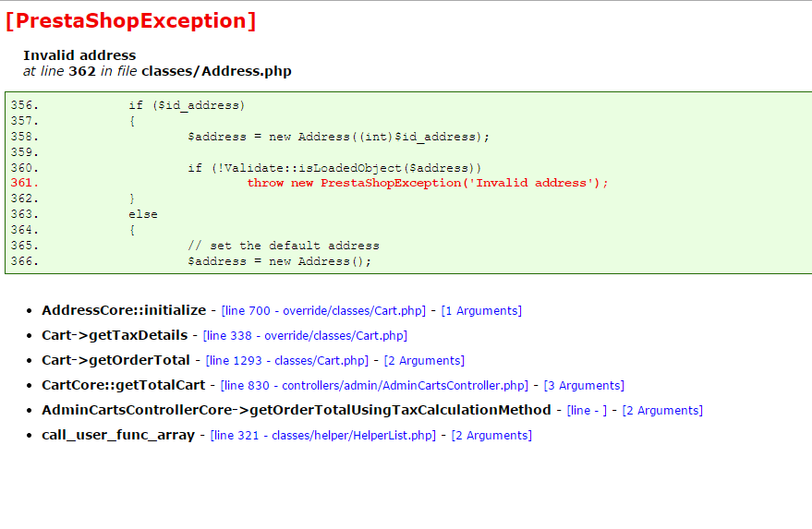
Task: Click the AddressCore::initialize trace entry
Action: [124, 310]
